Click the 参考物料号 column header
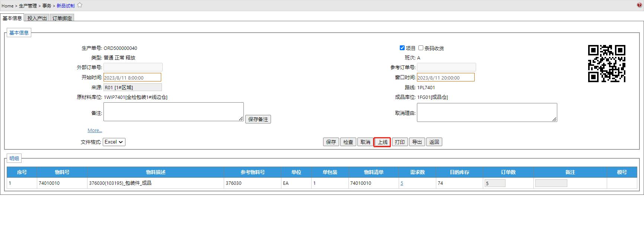 [x=253, y=172]
